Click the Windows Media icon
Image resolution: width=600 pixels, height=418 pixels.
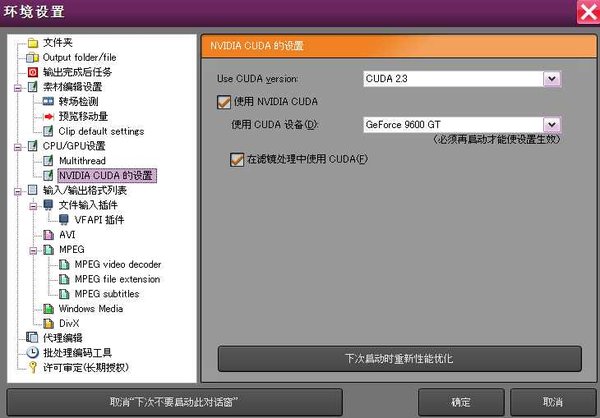(49, 309)
